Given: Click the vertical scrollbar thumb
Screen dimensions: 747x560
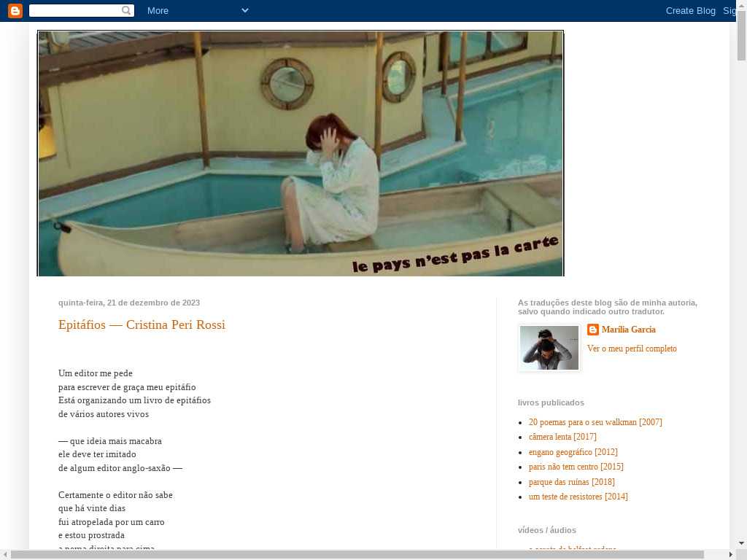Looking at the screenshot, I should point(741,36).
